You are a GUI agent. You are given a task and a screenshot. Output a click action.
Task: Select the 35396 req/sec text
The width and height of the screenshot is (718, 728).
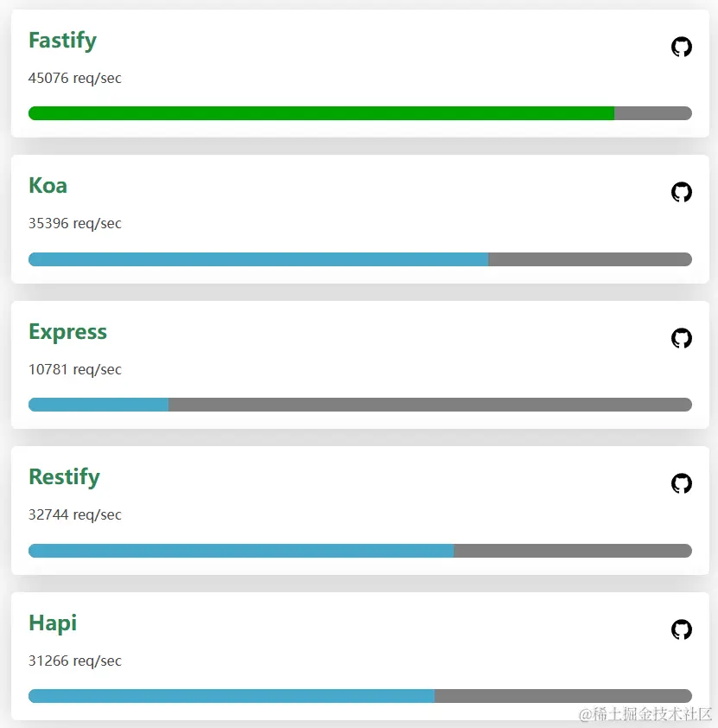pos(74,223)
